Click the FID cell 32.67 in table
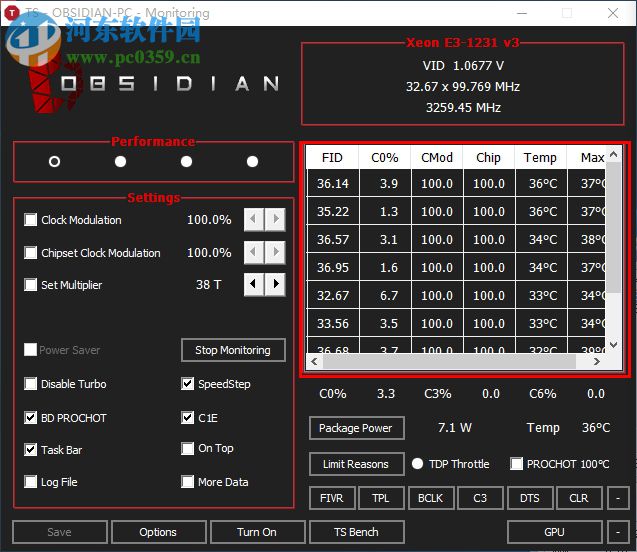Screen dimensions: 637x552 [x=333, y=295]
